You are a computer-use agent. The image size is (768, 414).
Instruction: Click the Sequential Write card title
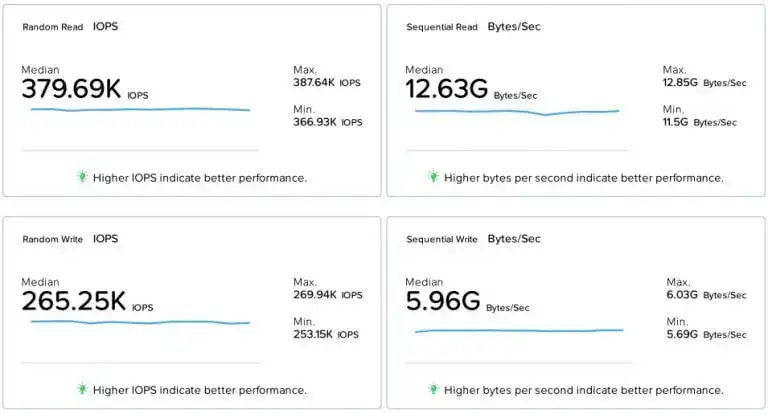pyautogui.click(x=442, y=240)
